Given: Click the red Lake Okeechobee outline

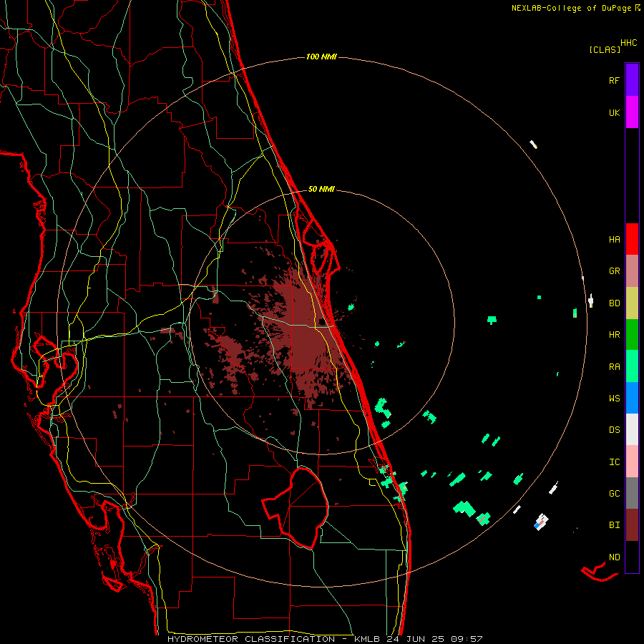Looking at the screenshot, I should pyautogui.click(x=296, y=509).
